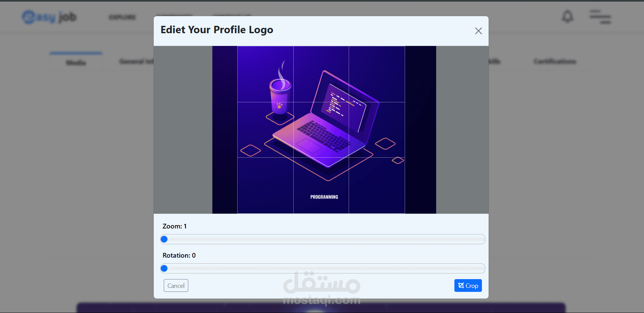Click the Zoom slider handle
Screen dimensions: 644x313
click(164, 239)
